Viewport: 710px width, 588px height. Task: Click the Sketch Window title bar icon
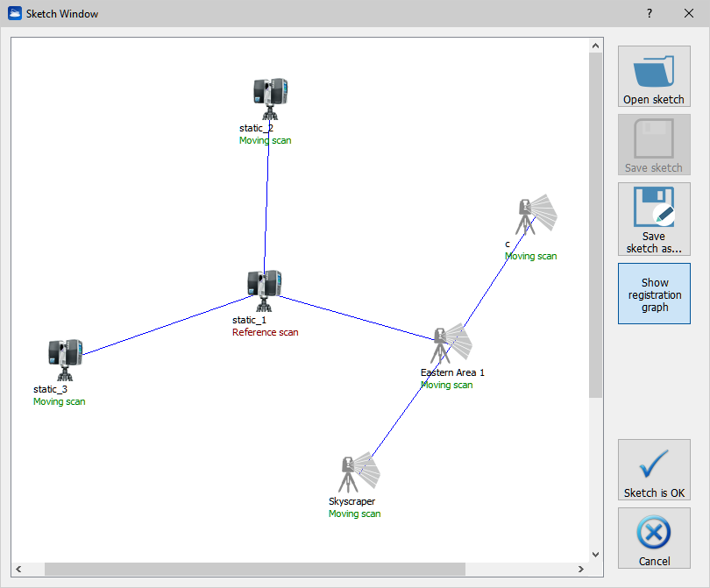[15, 13]
